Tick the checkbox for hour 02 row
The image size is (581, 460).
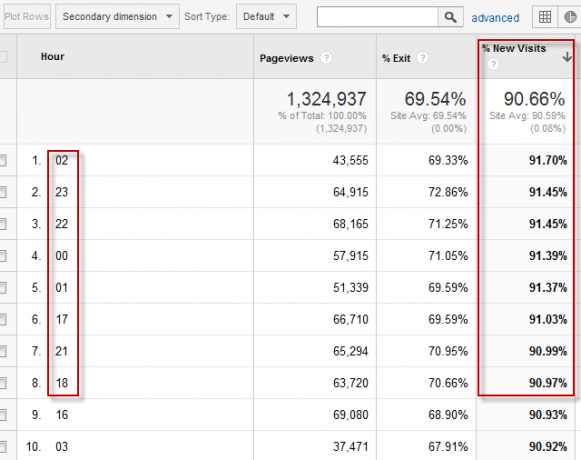[x=2, y=160]
